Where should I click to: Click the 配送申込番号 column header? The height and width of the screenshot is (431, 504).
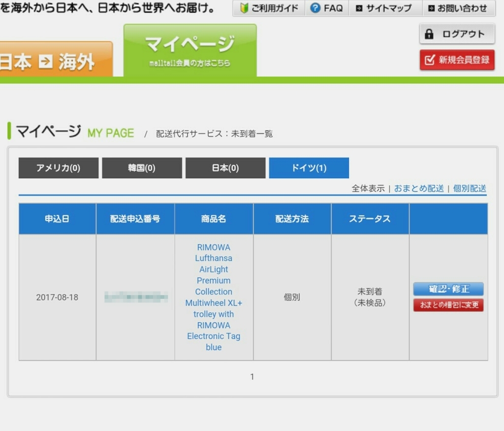click(135, 219)
